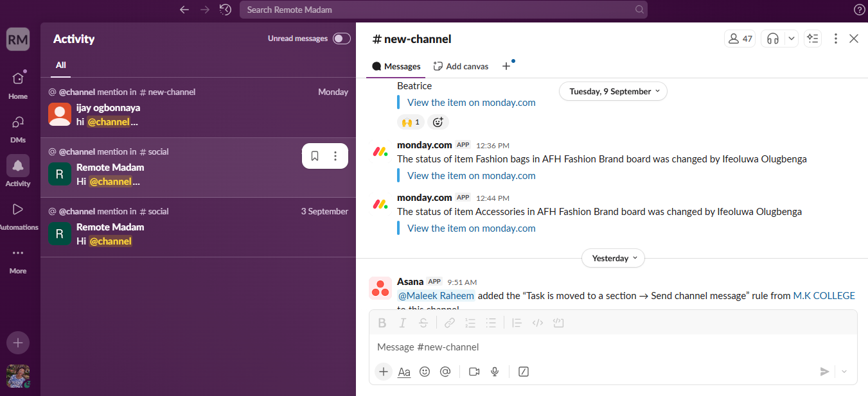Focus the Message #new-channel field

613,347
